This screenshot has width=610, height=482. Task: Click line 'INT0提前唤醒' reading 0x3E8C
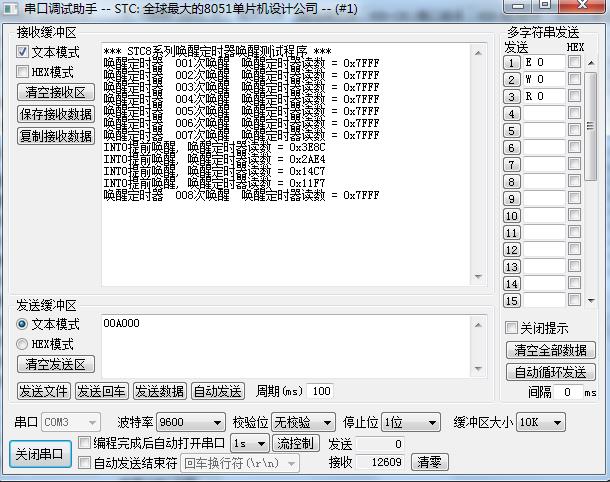(x=214, y=147)
